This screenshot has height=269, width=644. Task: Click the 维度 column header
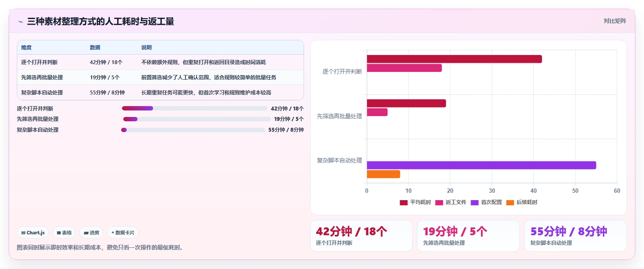pos(26,48)
